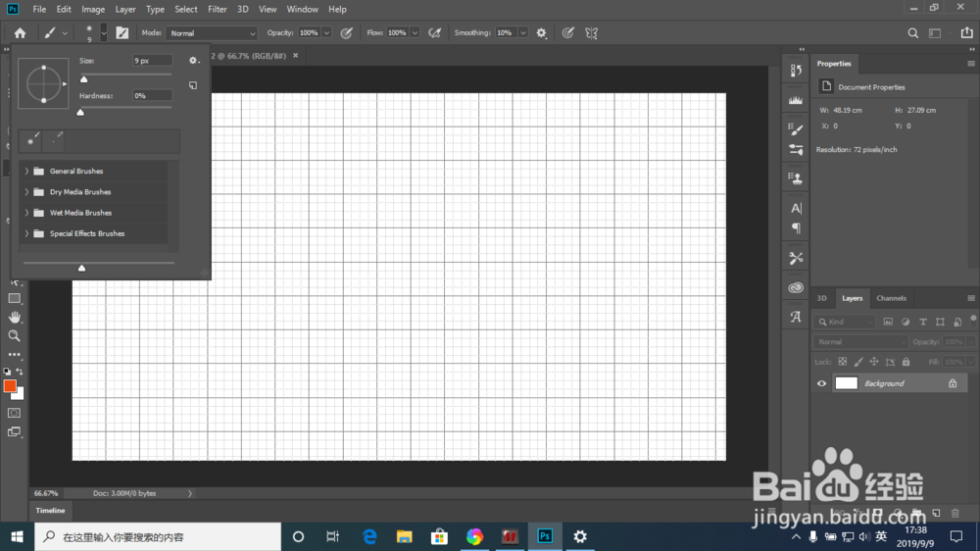Viewport: 980px width, 551px height.
Task: Open the Select menu
Action: coord(185,10)
